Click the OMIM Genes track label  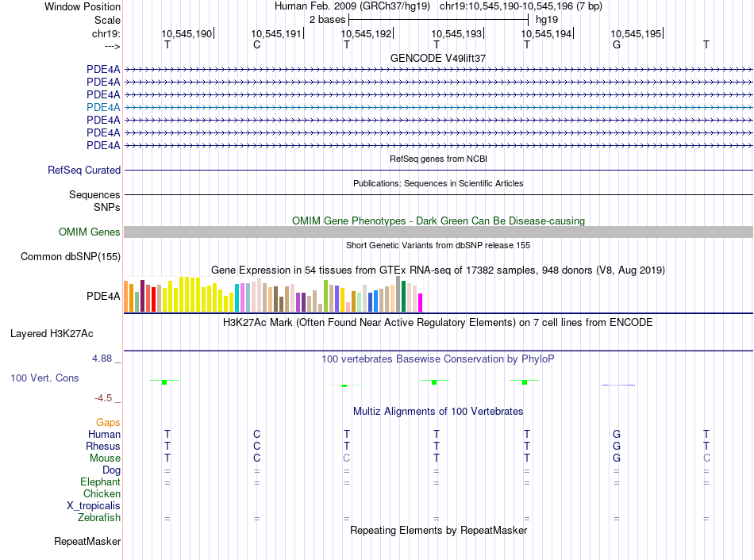point(90,232)
